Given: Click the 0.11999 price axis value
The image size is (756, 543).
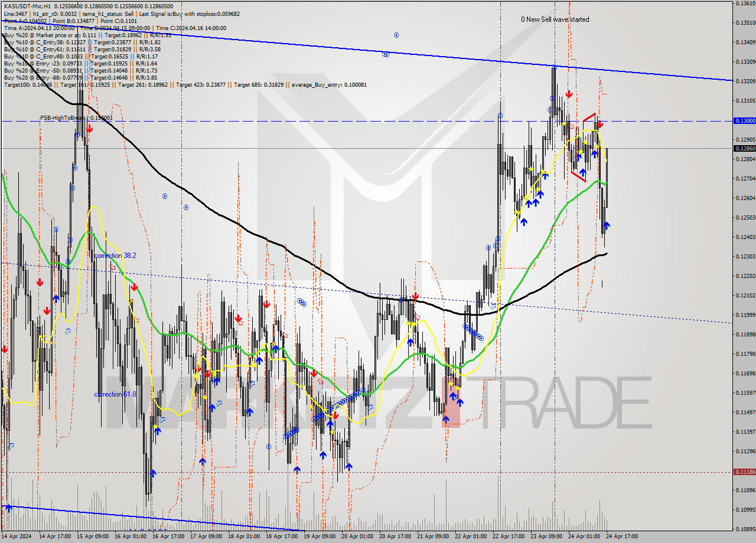Looking at the screenshot, I should [746, 315].
